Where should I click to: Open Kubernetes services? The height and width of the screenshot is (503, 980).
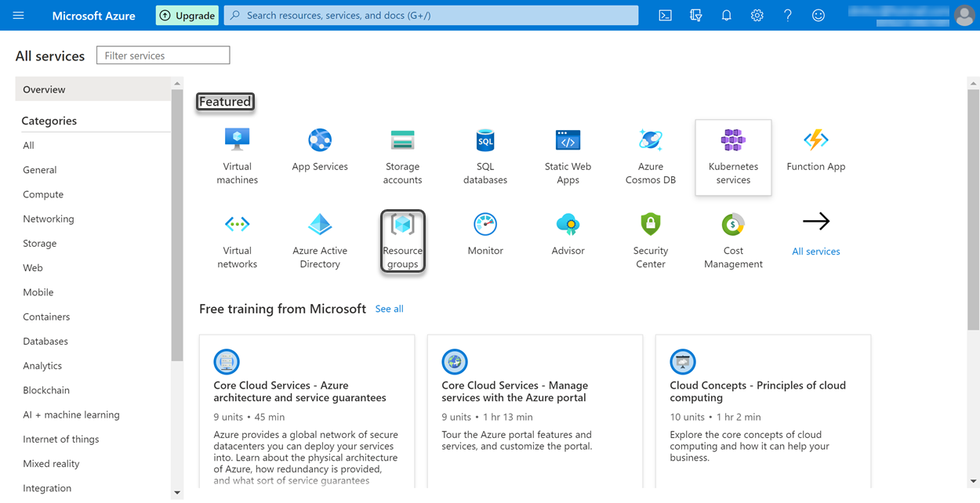(x=733, y=157)
